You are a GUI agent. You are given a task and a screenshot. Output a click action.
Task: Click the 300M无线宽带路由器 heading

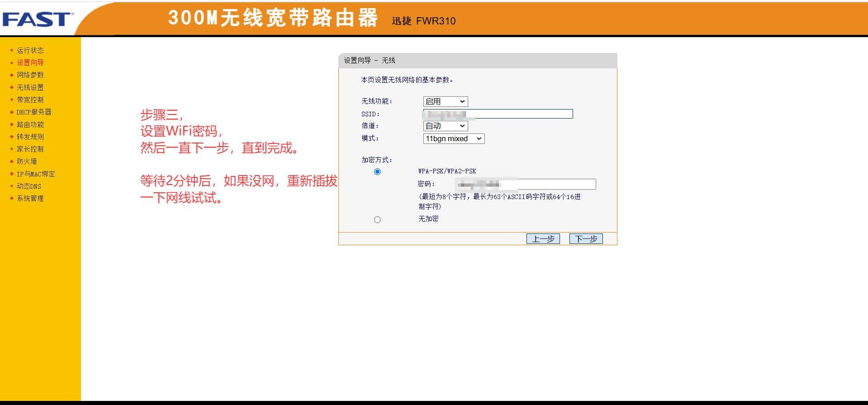[273, 18]
